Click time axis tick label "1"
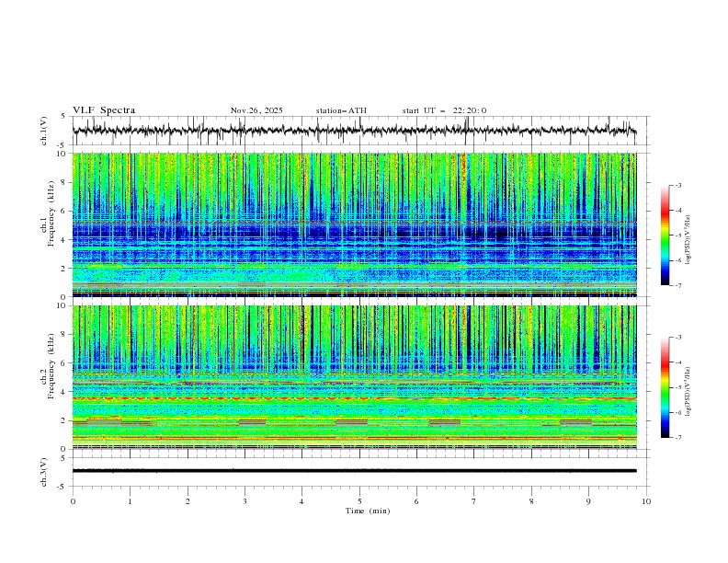This screenshot has width=728, height=563. [x=130, y=501]
